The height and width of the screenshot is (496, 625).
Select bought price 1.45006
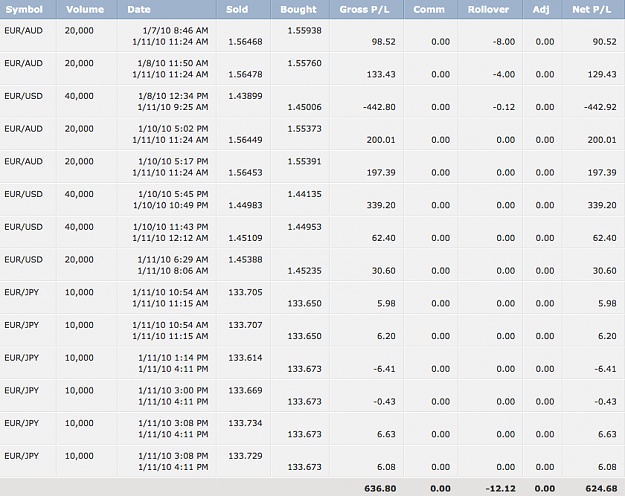[305, 107]
